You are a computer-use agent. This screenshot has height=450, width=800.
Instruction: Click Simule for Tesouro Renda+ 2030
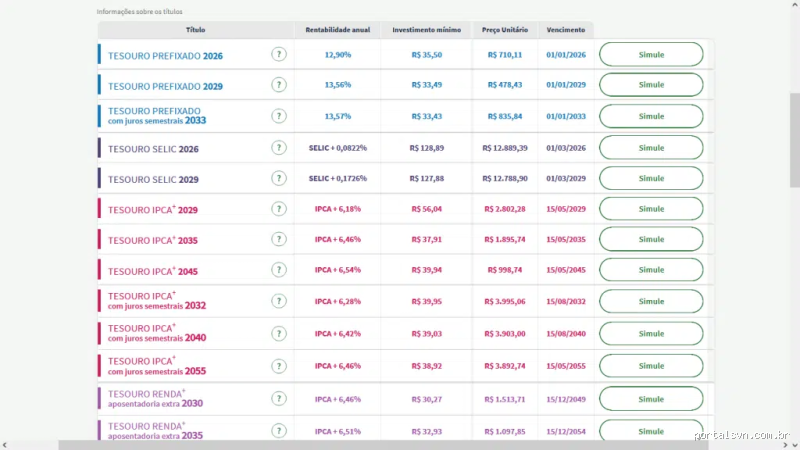pos(651,398)
